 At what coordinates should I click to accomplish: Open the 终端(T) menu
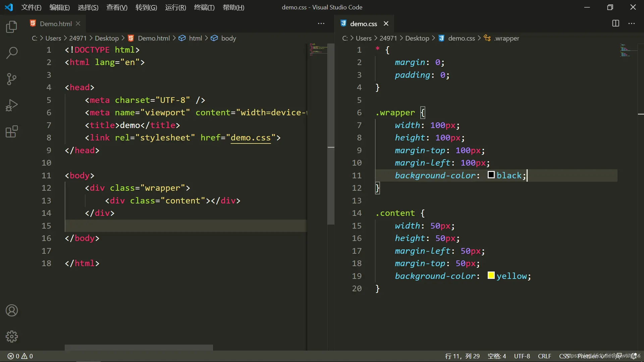[204, 7]
